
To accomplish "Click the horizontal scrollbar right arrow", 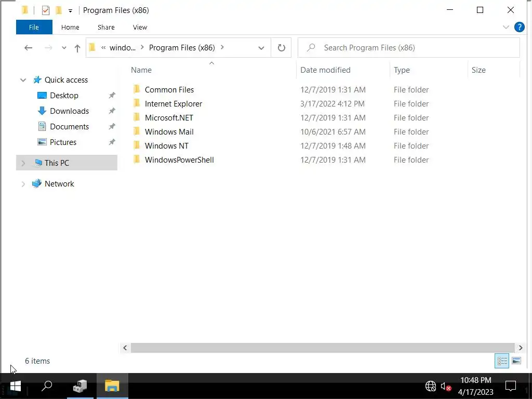I will (521, 348).
